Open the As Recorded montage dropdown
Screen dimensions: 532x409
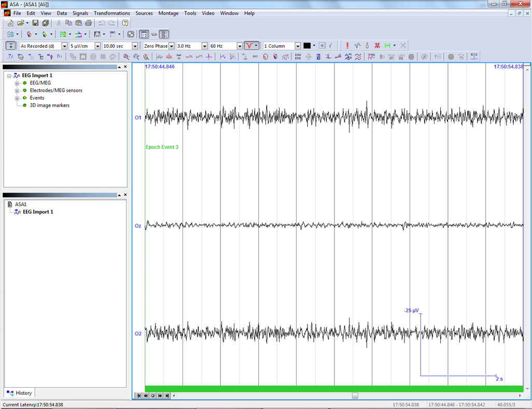click(64, 46)
